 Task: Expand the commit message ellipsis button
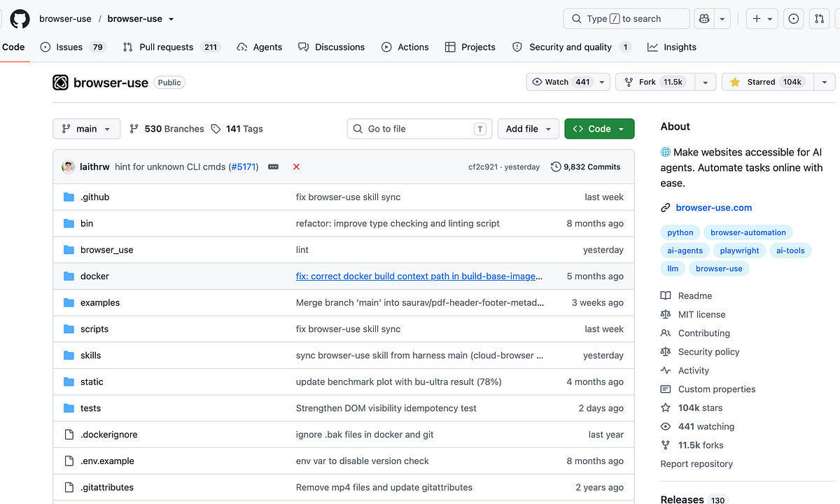point(273,167)
